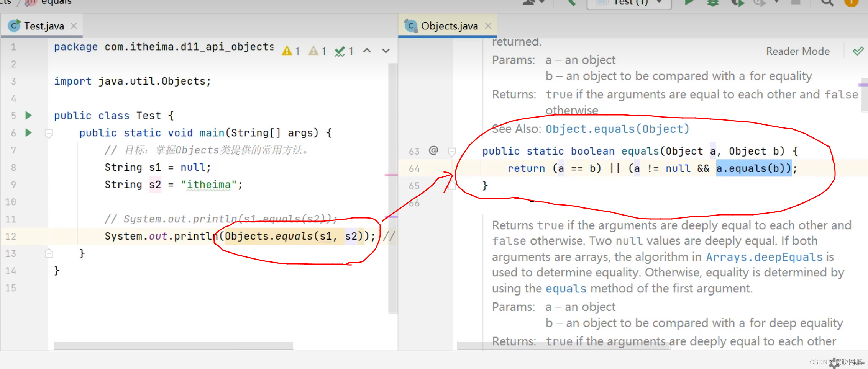868x369 pixels.
Task: Click line number 64 in Objects.java gutter
Action: [x=414, y=168]
